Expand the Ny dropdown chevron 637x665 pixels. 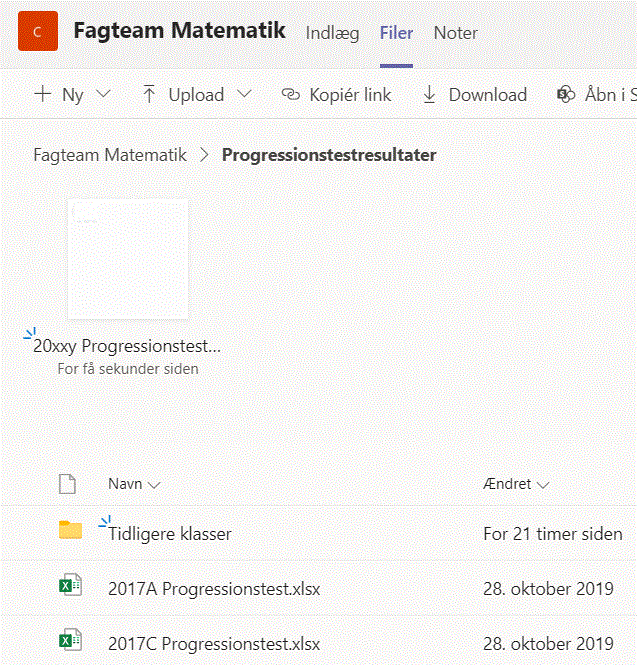[x=103, y=95]
